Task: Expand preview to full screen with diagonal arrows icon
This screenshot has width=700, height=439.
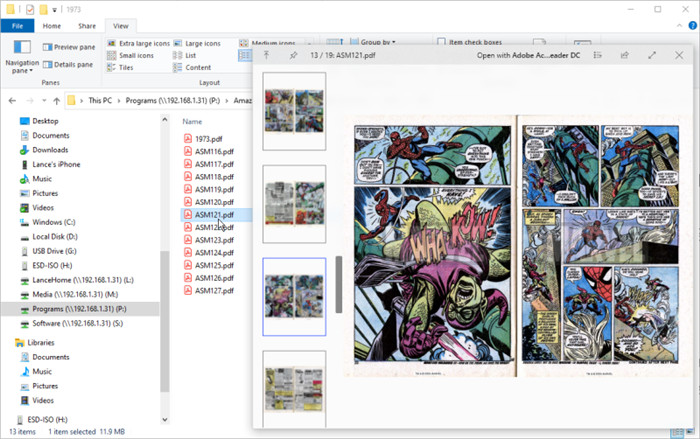Action: click(x=652, y=55)
